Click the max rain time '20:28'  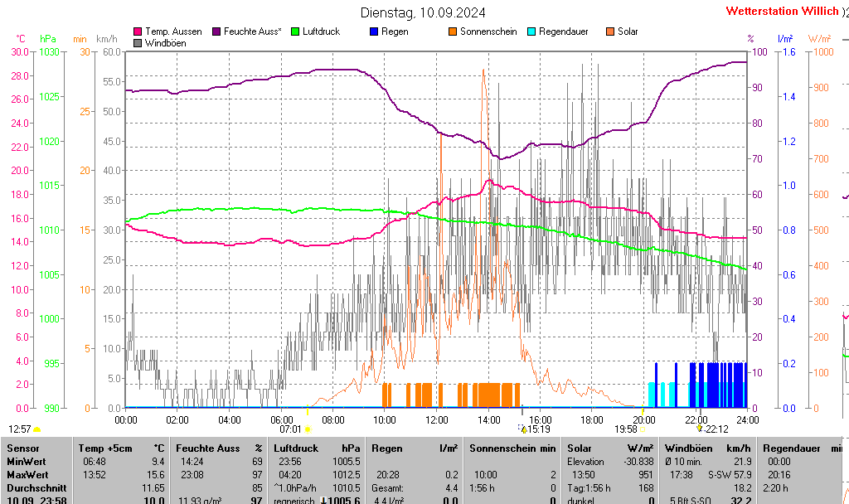click(388, 475)
